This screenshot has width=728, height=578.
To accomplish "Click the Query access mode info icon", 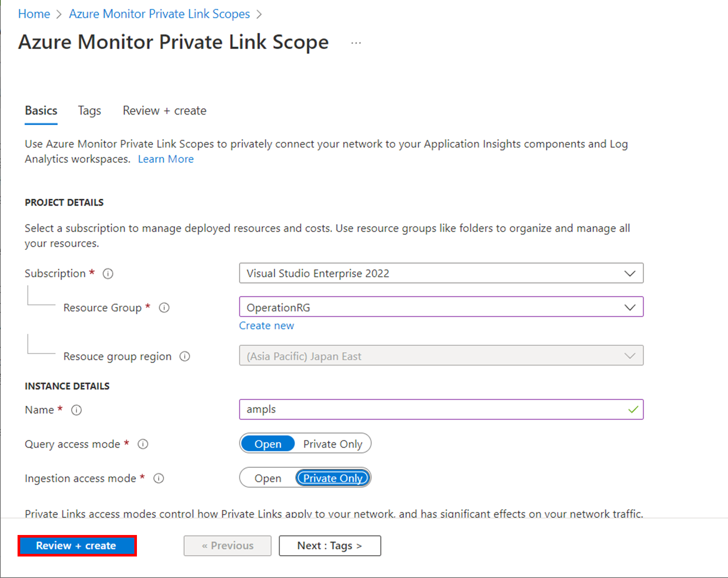I will click(x=143, y=444).
